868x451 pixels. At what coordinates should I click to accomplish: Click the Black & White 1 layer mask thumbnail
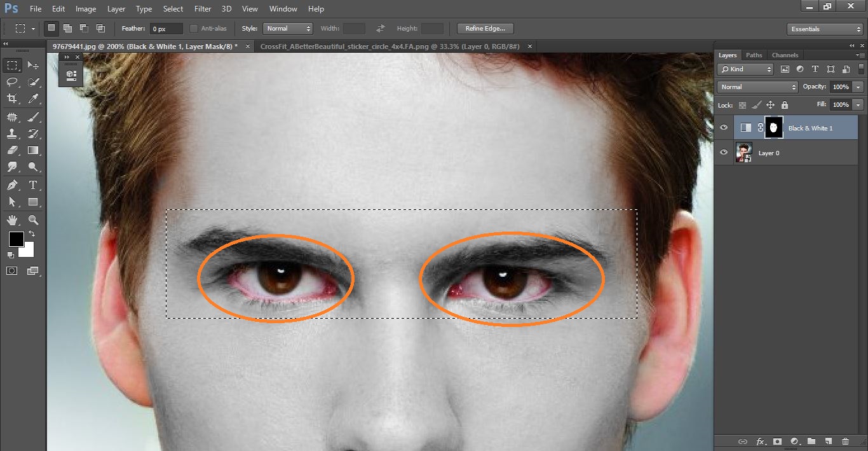(x=774, y=127)
